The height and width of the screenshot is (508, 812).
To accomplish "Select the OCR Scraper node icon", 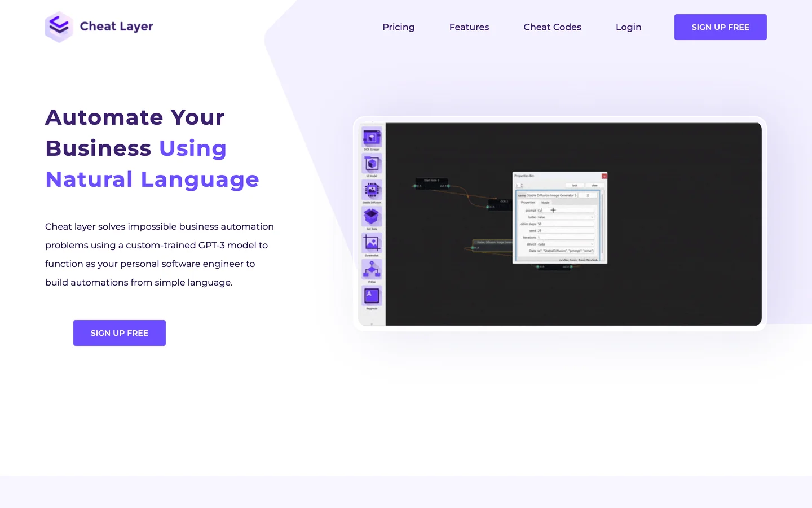I will point(372,137).
